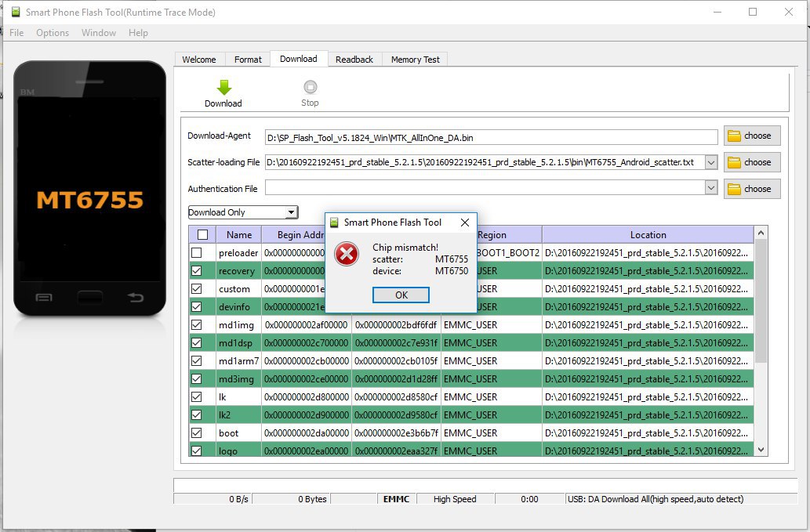The height and width of the screenshot is (532, 810).
Task: Click choose button for Authentication File
Action: [752, 190]
